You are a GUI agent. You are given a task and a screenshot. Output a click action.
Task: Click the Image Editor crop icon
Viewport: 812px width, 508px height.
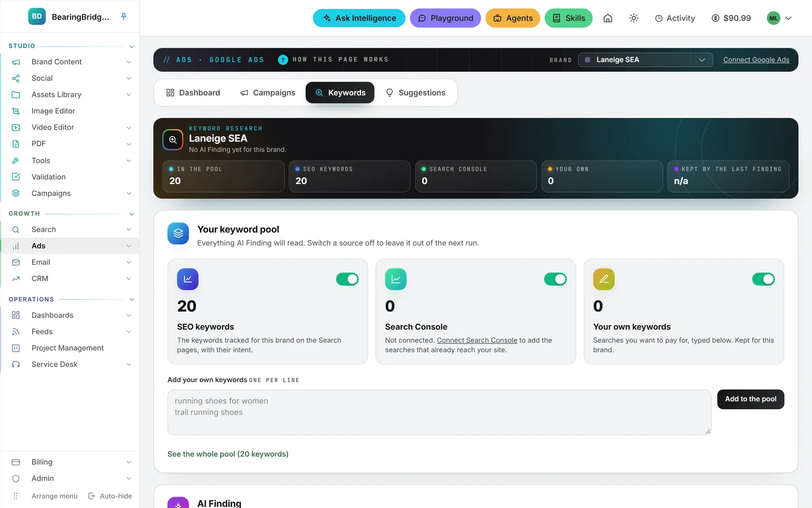click(16, 111)
